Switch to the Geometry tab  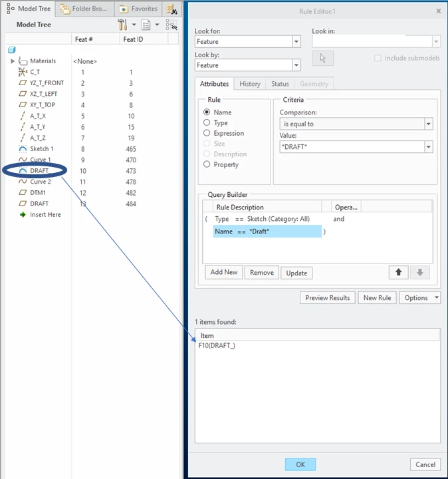[x=314, y=84]
